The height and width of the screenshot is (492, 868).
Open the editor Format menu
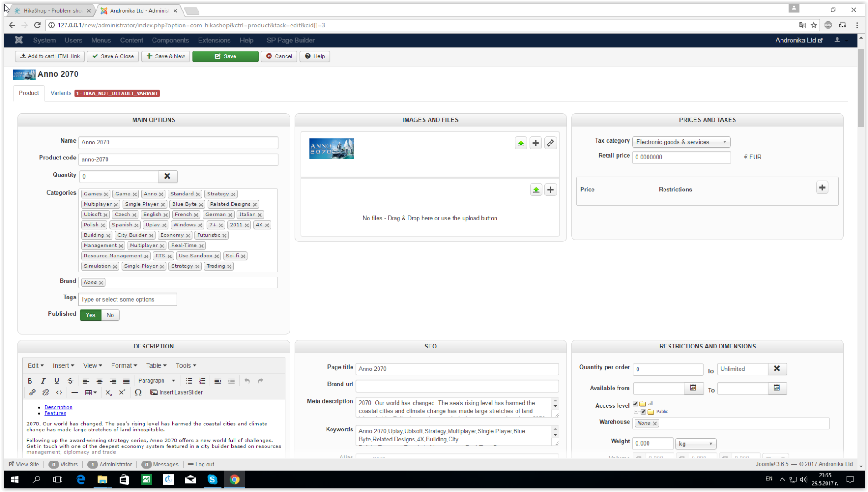[x=124, y=365]
